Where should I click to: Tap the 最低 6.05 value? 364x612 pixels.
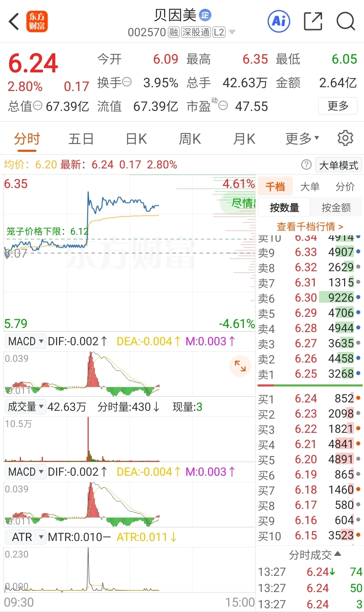(x=344, y=59)
